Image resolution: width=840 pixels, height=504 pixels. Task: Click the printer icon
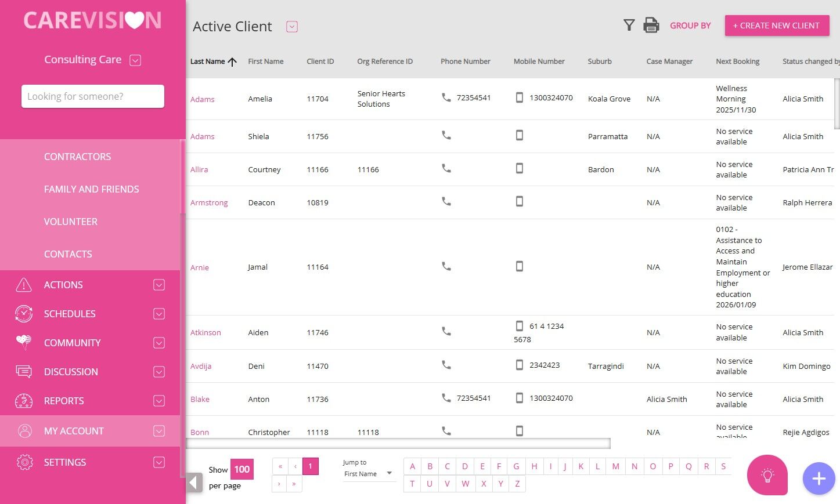(x=651, y=26)
